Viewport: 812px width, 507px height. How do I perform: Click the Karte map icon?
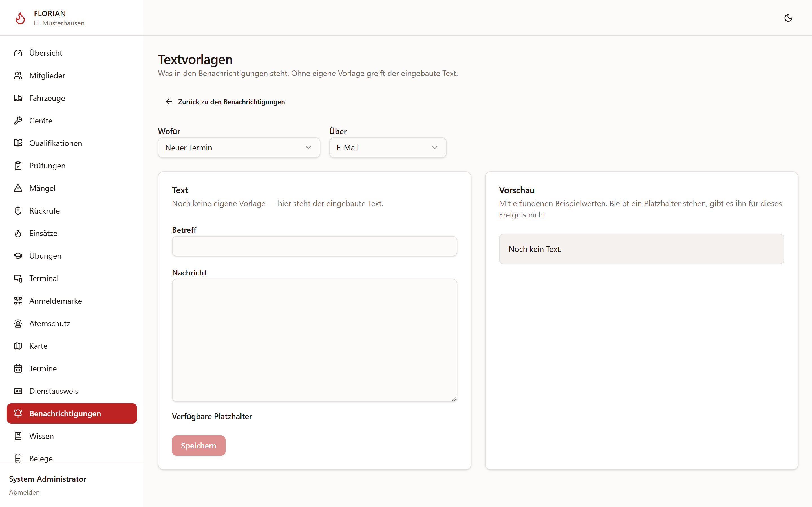click(18, 346)
